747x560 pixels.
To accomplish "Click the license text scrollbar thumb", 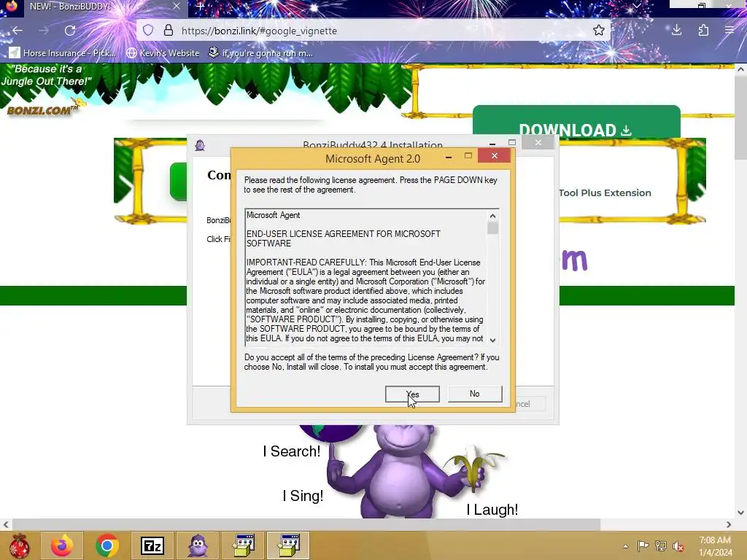I will (x=492, y=228).
